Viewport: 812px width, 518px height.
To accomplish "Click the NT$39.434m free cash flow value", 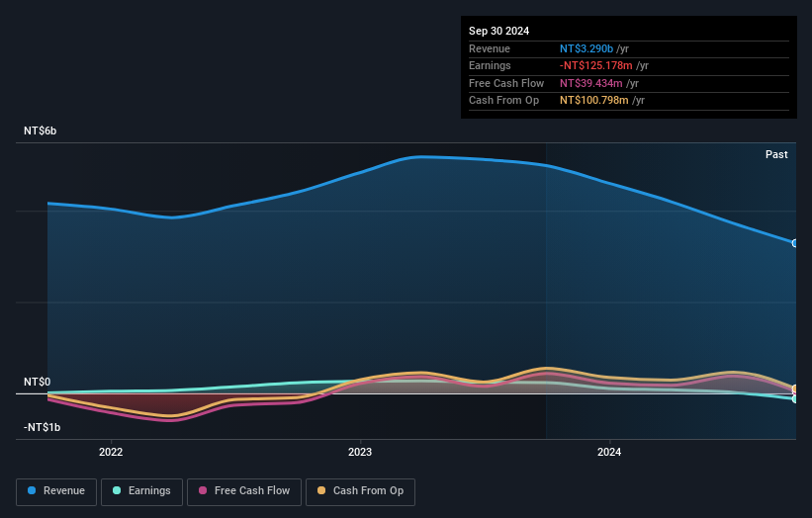I will [590, 83].
